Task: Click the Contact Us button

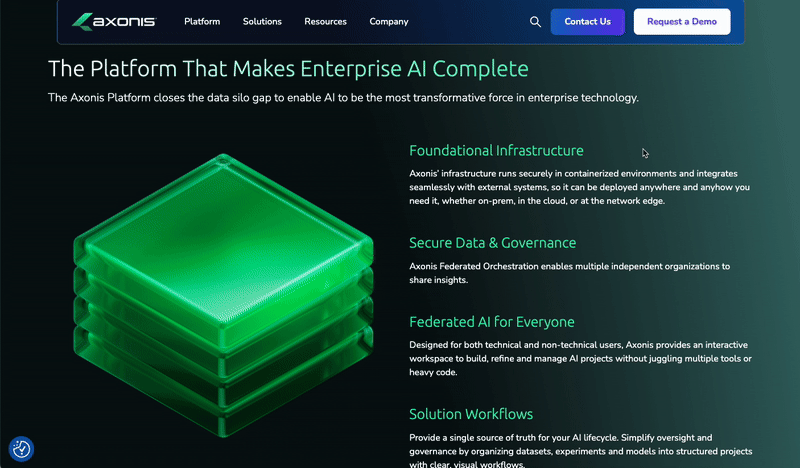Action: 587,21
